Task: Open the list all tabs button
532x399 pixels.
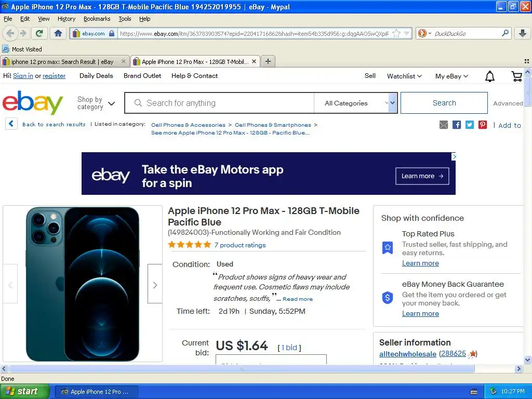Action: (527, 61)
